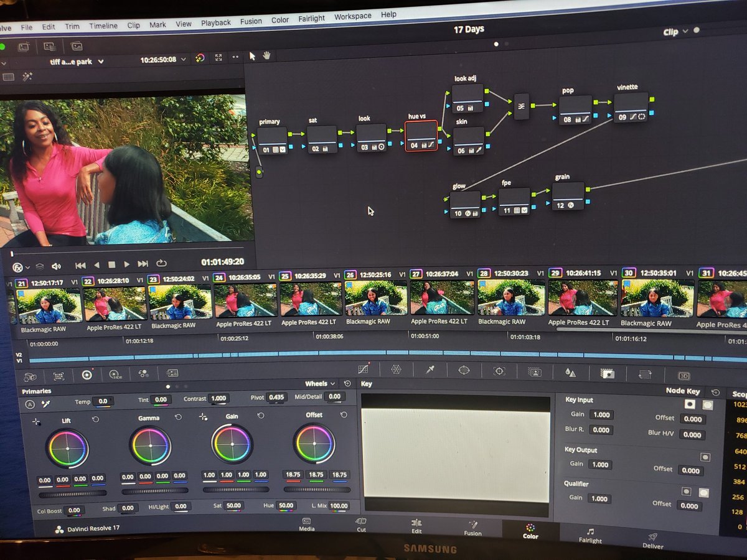The image size is (747, 560).
Task: Toggle Auto balance A button
Action: click(x=29, y=404)
